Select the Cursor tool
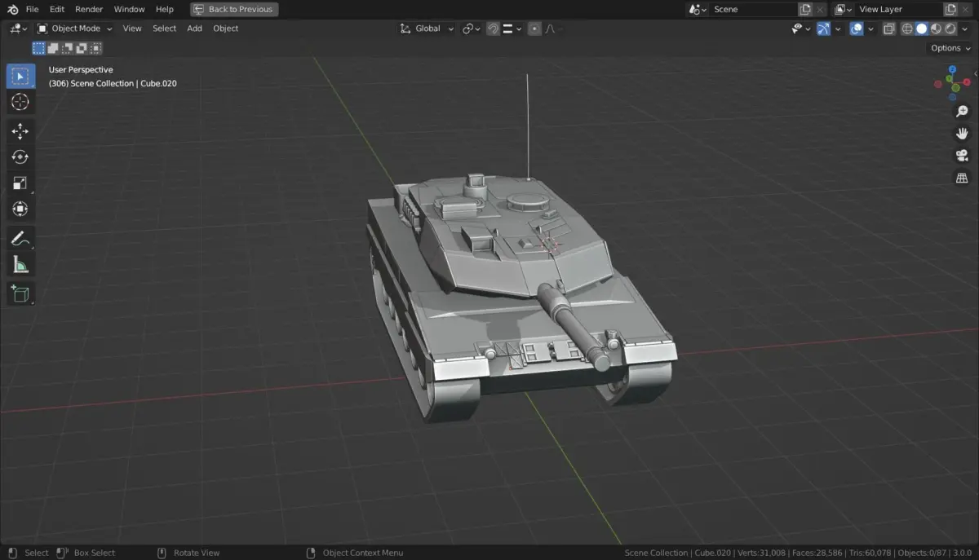Viewport: 979px width, 560px height. [20, 102]
